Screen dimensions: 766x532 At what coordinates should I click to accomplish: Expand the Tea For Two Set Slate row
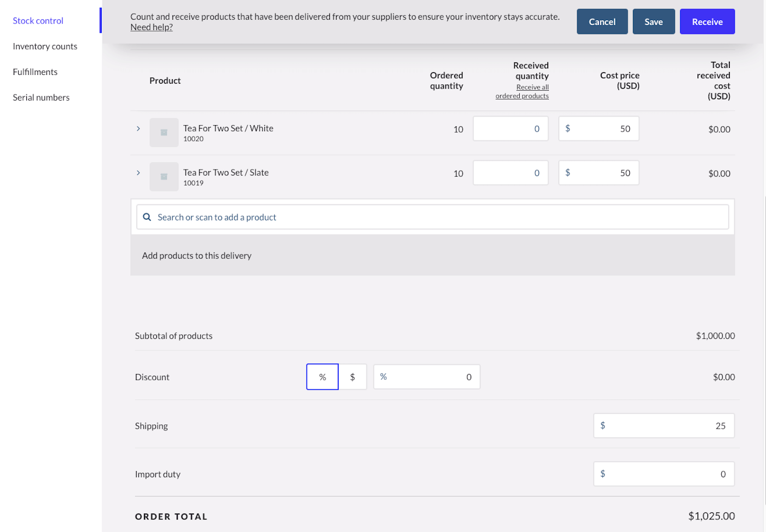138,173
